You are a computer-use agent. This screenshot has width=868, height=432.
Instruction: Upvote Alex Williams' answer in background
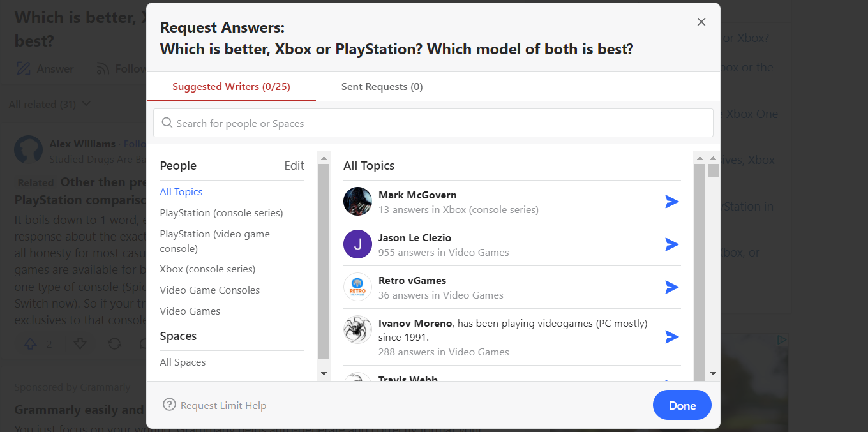31,344
